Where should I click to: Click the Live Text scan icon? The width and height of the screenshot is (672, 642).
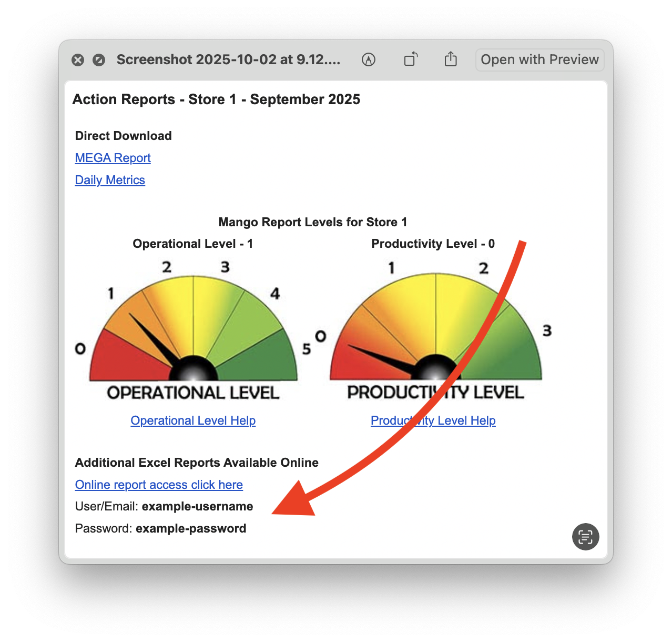tap(585, 537)
